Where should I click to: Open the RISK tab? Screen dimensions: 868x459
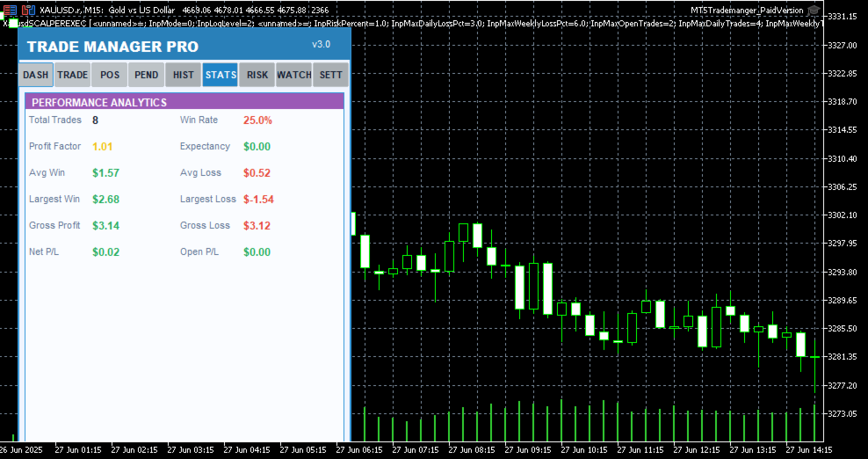click(257, 75)
